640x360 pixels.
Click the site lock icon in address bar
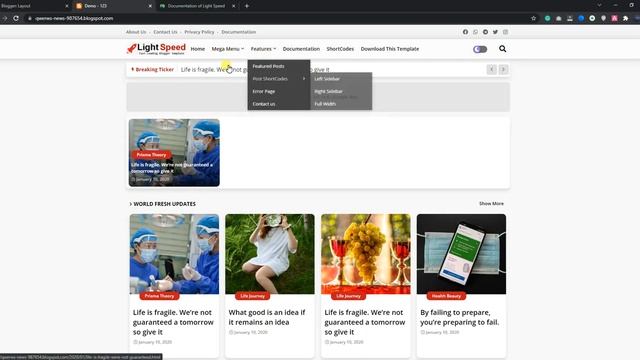coord(30,18)
